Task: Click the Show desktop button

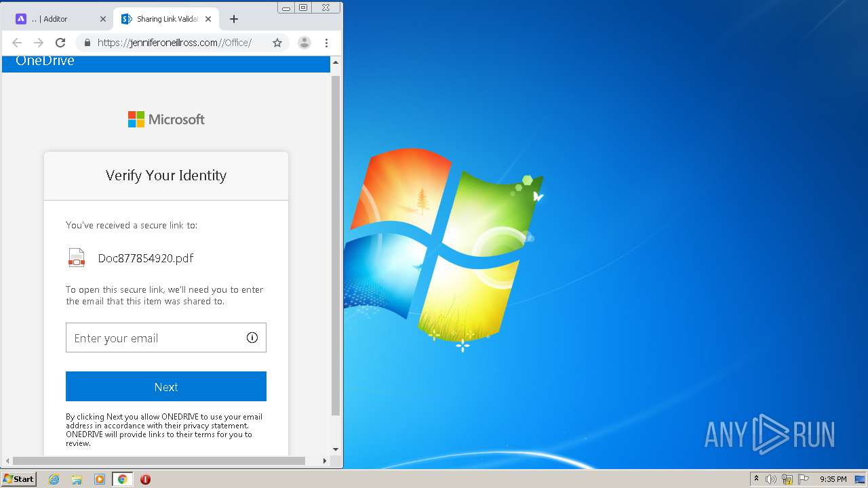Action: point(860,479)
